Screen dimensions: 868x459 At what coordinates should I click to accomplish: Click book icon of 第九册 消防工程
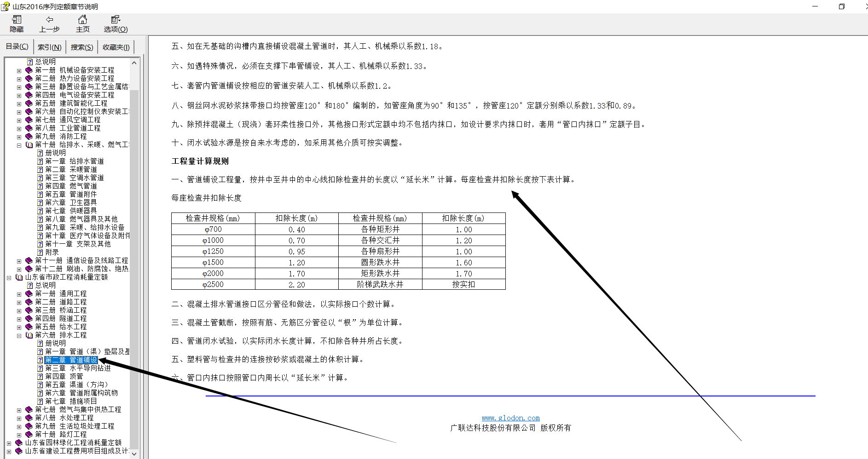point(29,137)
